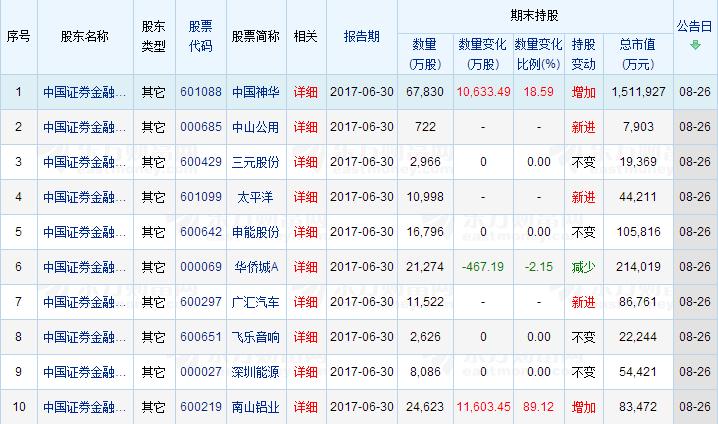Click stock code 600219 link
Image resolution: width=718 pixels, height=424 pixels.
[x=200, y=407]
